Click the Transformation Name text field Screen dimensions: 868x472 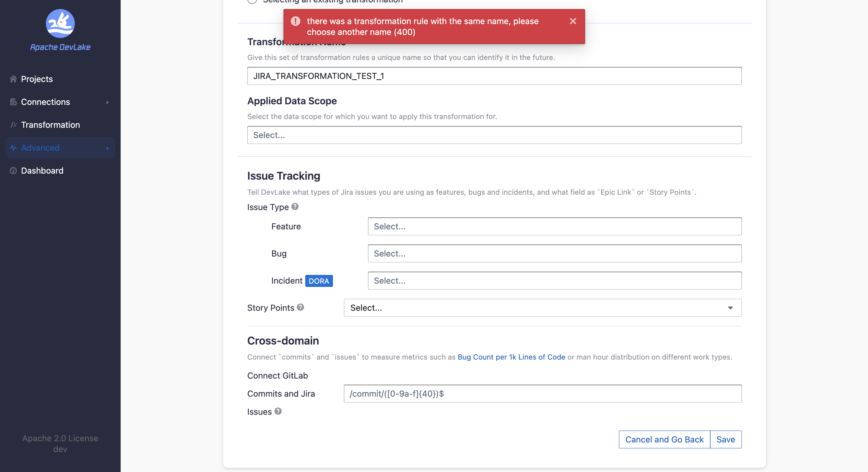click(494, 76)
